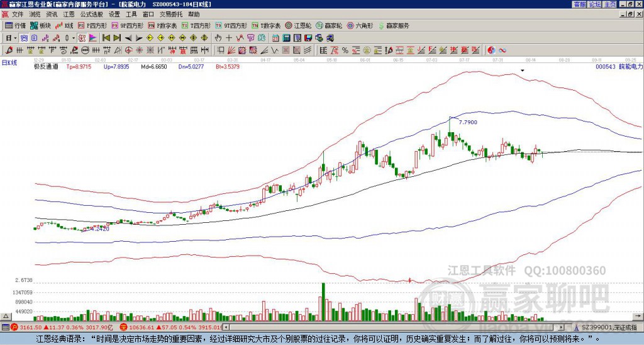644x345 pixels.
Task: Click the Gann fan lines icon
Action: [x=231, y=50]
